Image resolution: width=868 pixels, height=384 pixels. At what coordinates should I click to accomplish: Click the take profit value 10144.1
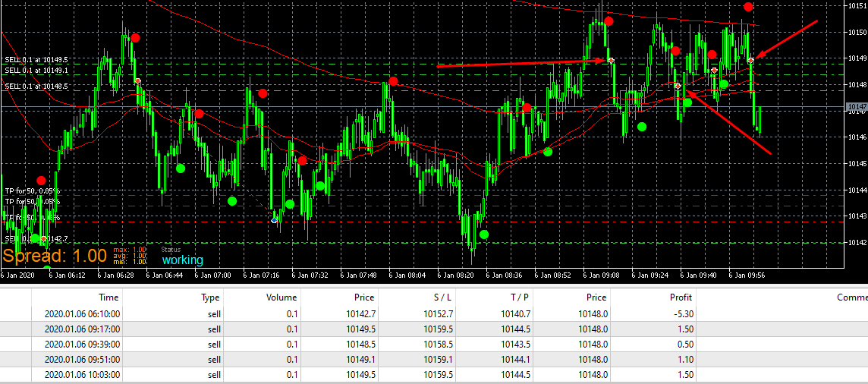[x=515, y=360]
